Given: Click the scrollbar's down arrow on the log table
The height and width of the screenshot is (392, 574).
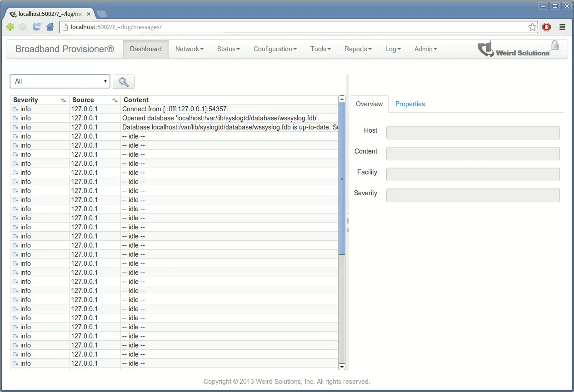Looking at the screenshot, I should (342, 367).
